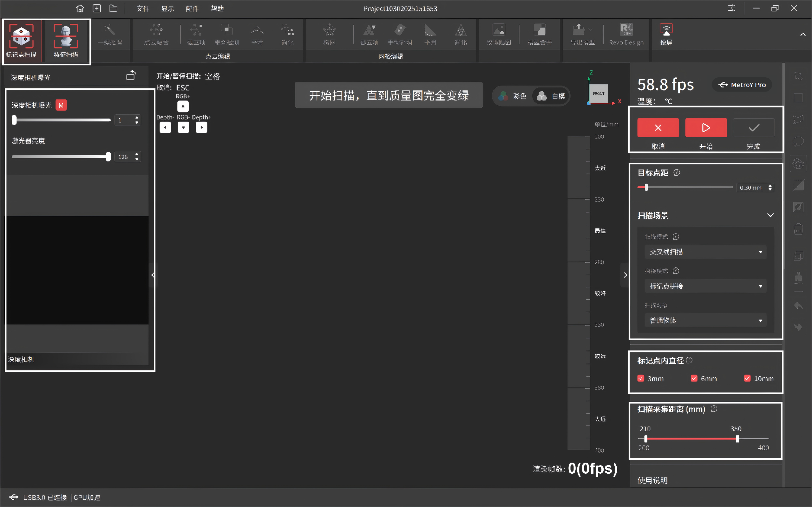Click the home icon in title bar

point(80,8)
